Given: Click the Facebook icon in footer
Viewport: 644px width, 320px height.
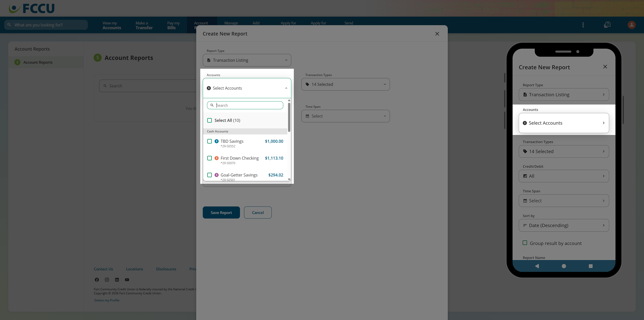Looking at the screenshot, I should [97, 280].
